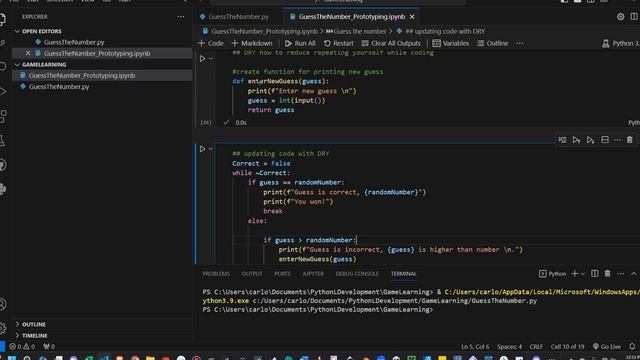Open the Extensions view in activity bar
Image resolution: width=640 pixels, height=360 pixels.
coord(2,116)
